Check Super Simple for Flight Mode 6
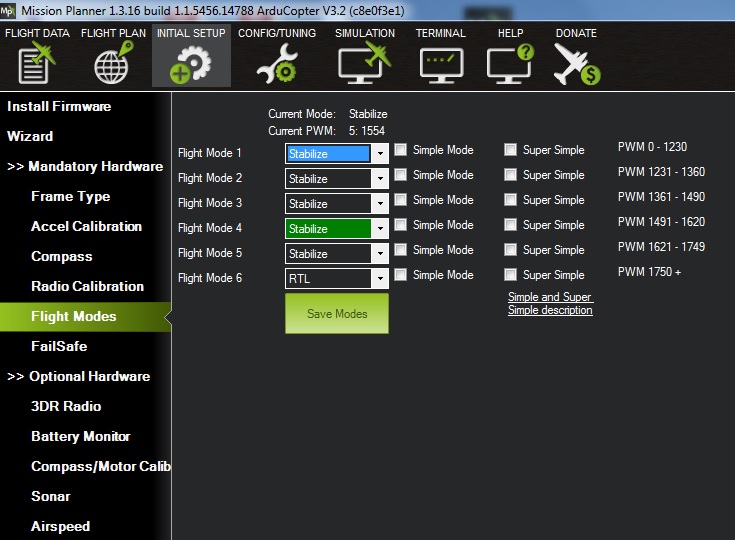The image size is (735, 540). click(x=510, y=274)
